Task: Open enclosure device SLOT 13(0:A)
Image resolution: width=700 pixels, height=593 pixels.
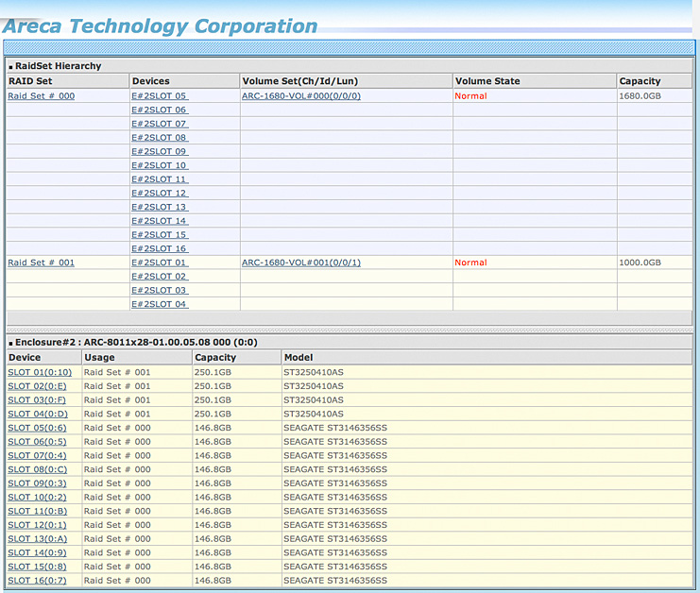Action: (38, 538)
